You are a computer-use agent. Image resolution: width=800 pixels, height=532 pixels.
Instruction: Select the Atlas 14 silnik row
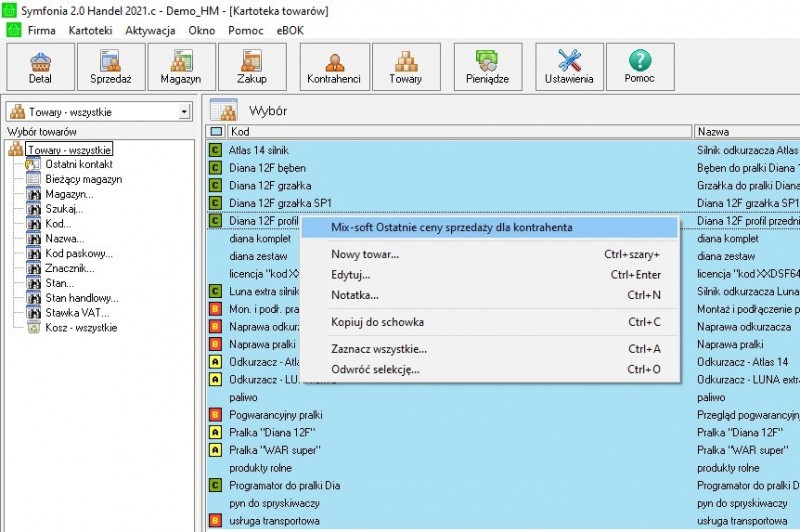(503, 150)
